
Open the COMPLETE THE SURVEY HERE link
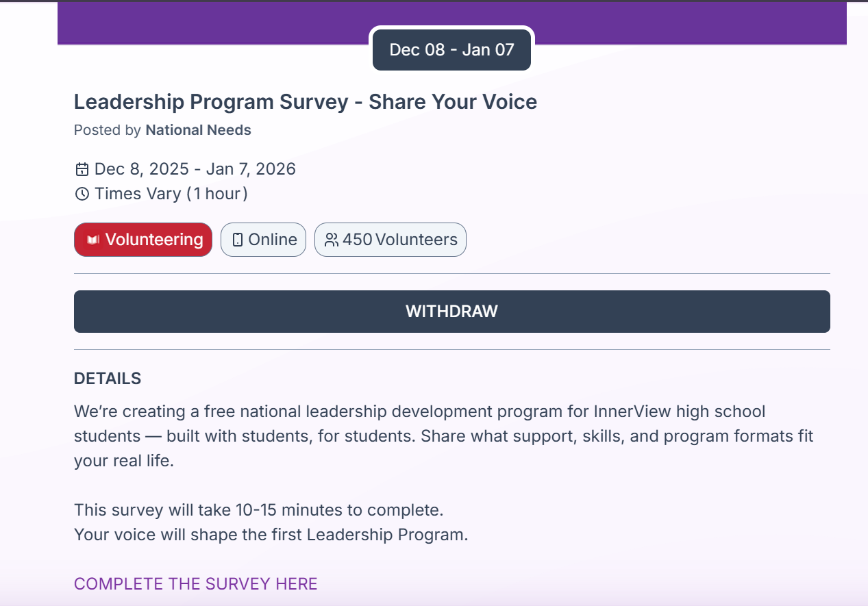point(195,583)
